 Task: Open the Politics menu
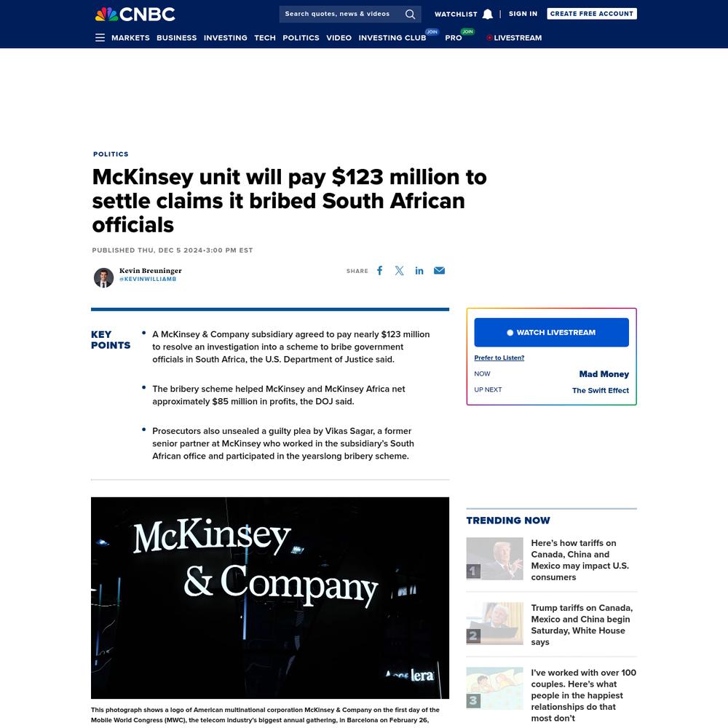(301, 38)
